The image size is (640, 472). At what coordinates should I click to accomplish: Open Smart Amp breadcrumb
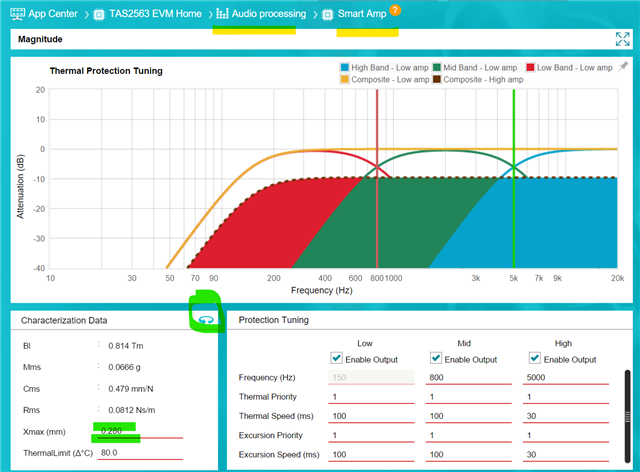point(362,14)
